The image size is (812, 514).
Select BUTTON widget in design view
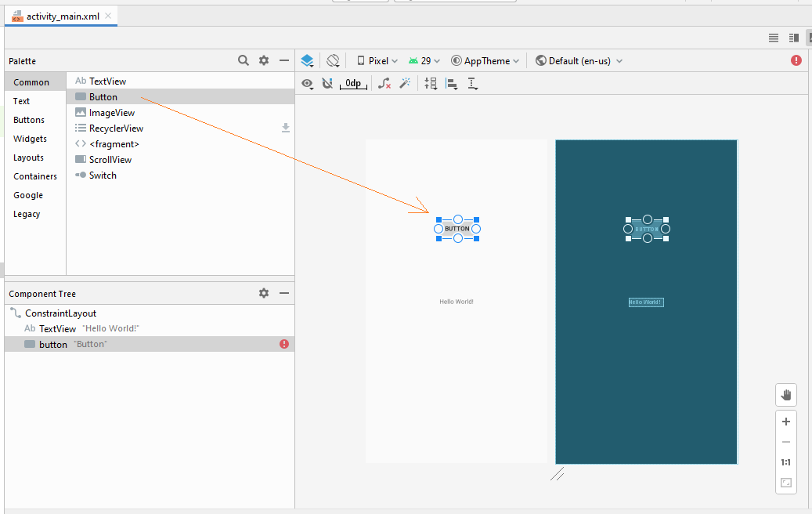click(x=457, y=229)
